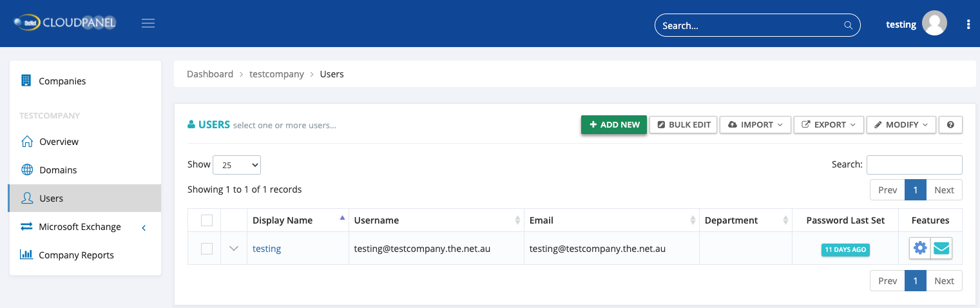Click the Add New button
The image size is (980, 308).
coord(614,124)
